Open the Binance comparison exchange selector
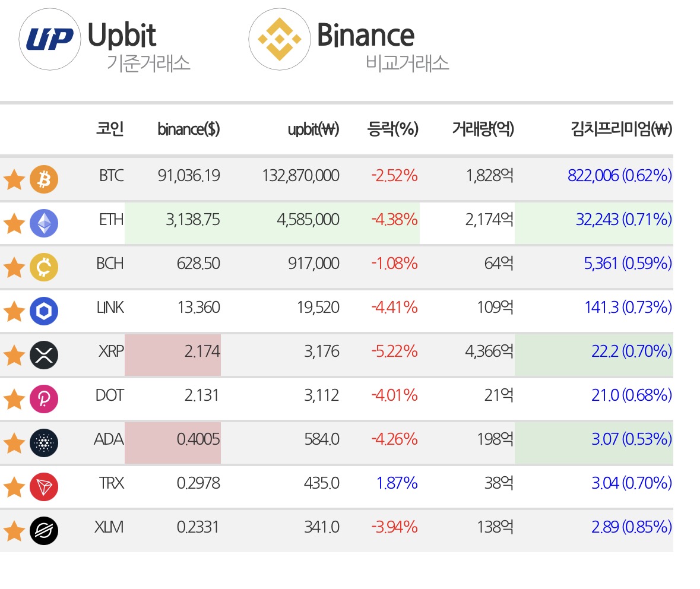Viewport: 700px width, 589px height. tap(349, 40)
